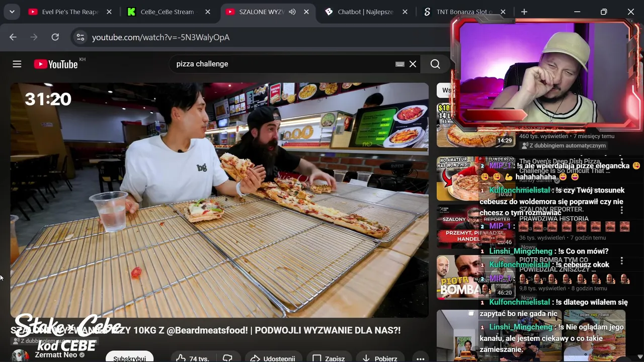Submit search with magnifier icon
Screen dimensions: 644x362
435,64
